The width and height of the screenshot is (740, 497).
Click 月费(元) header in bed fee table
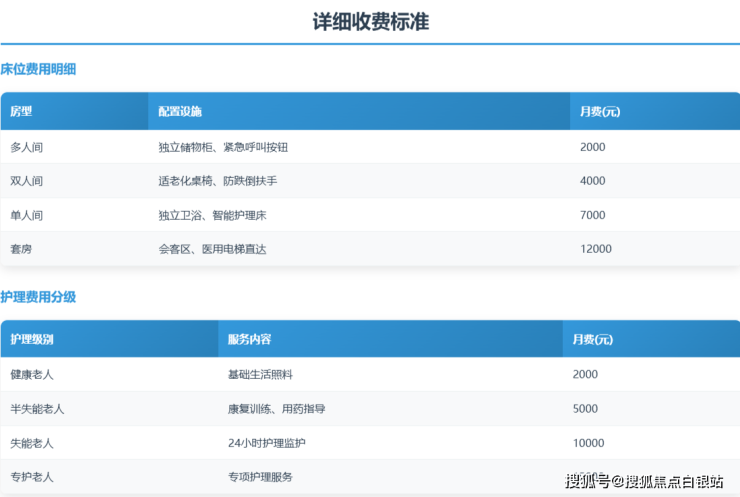click(x=600, y=111)
